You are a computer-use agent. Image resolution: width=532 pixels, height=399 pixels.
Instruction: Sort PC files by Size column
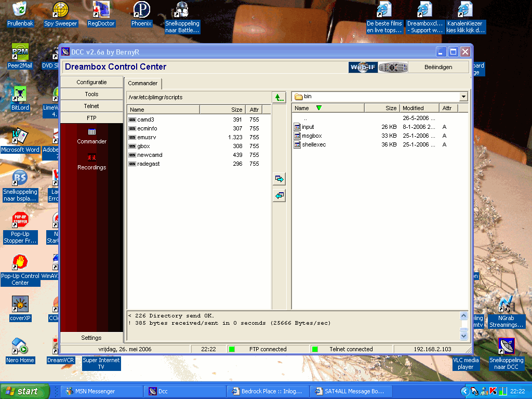coord(382,108)
